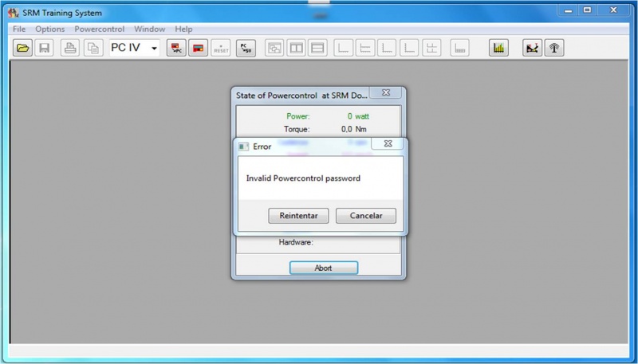Image resolution: width=638 pixels, height=364 pixels.
Task: Click the open file folder icon
Action: (x=23, y=49)
